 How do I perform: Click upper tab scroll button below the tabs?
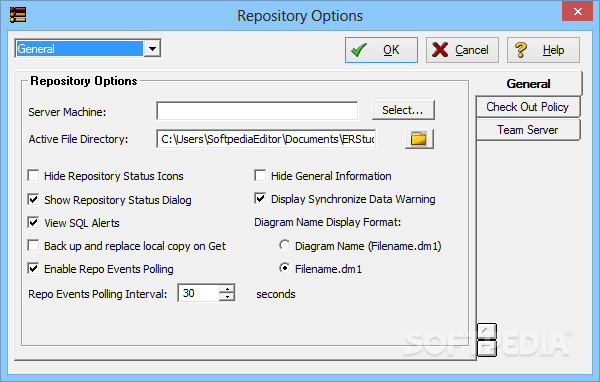(487, 331)
